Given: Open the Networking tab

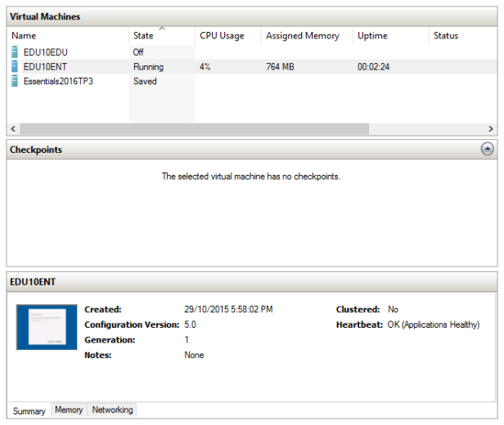Looking at the screenshot, I should point(111,410).
